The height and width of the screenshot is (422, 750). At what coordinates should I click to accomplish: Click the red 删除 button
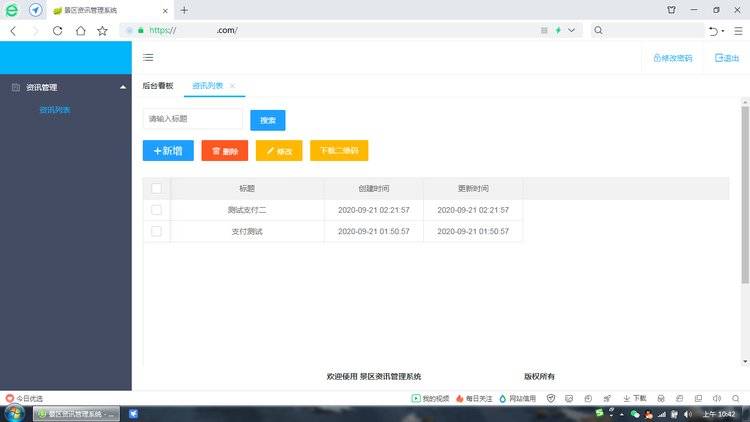pos(224,151)
